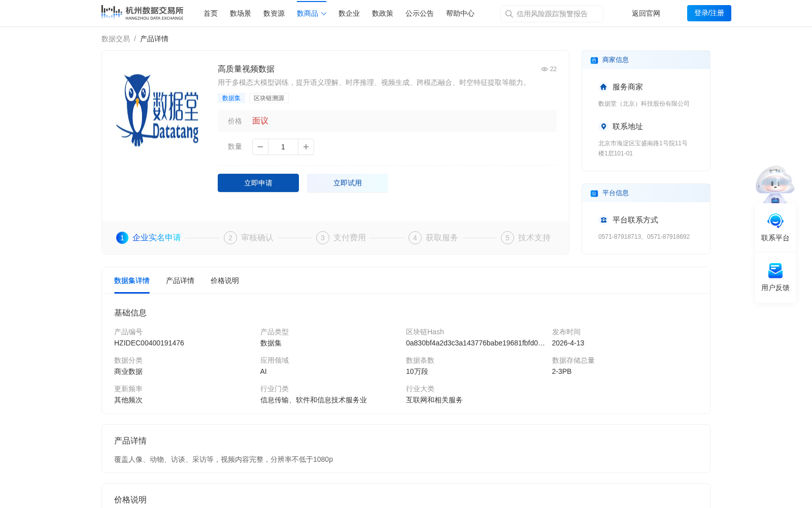The width and height of the screenshot is (812, 508).
Task: Click 数据交易 breadcrumb link
Action: (x=116, y=39)
